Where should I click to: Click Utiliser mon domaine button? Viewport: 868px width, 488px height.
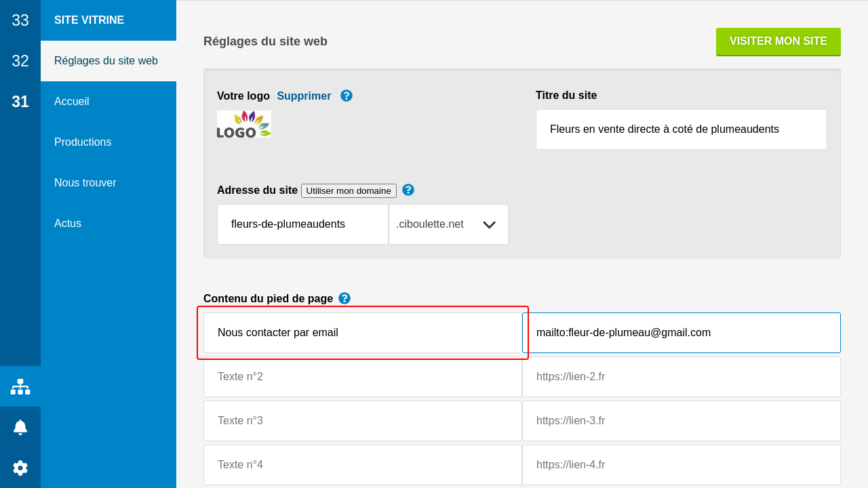point(349,190)
